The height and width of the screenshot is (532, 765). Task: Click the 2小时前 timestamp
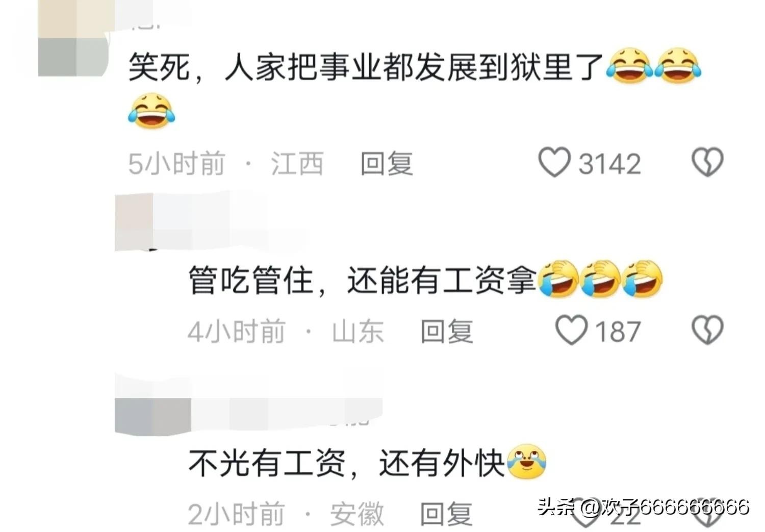236,514
